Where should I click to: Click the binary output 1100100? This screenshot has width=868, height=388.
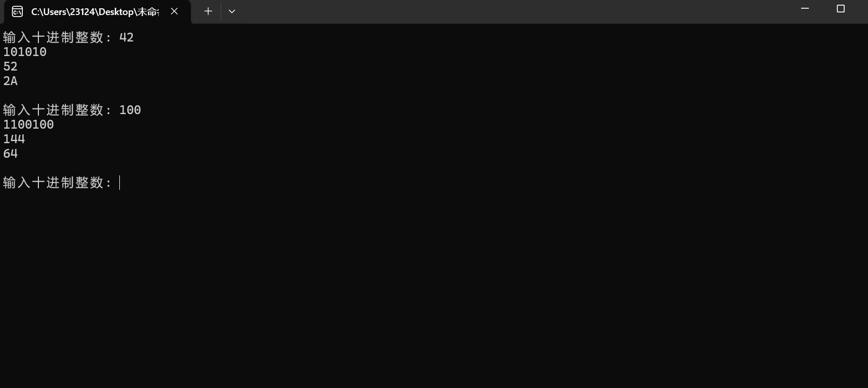point(29,124)
